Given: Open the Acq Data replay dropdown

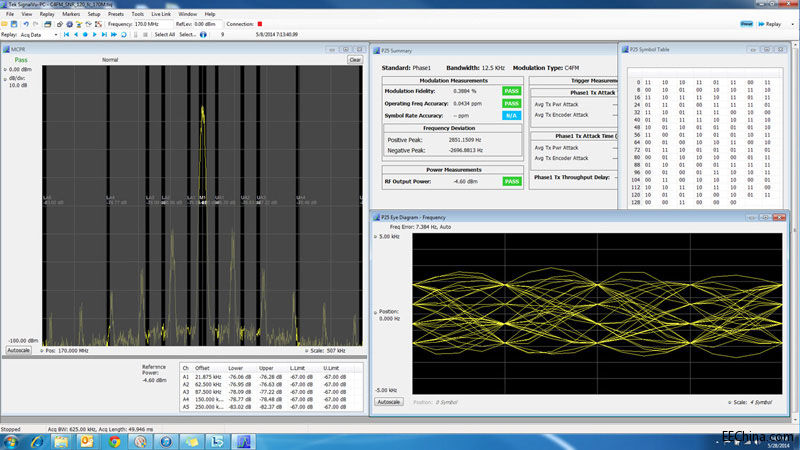Looking at the screenshot, I should (x=55, y=35).
